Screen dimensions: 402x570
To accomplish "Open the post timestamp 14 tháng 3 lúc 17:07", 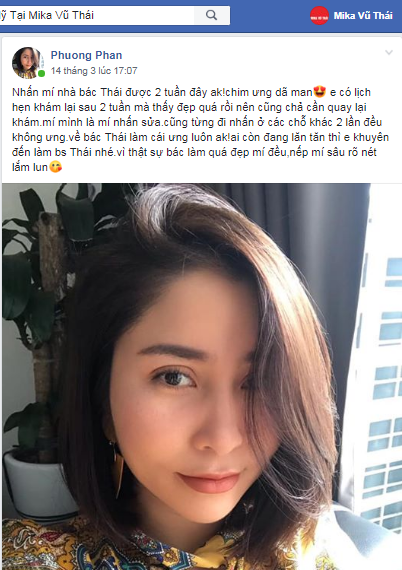I will pyautogui.click(x=94, y=71).
